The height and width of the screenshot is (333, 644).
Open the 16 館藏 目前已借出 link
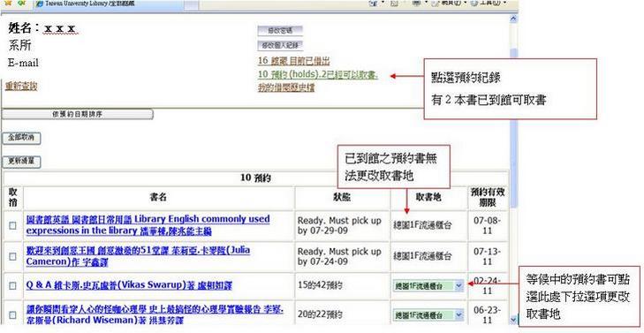293,61
